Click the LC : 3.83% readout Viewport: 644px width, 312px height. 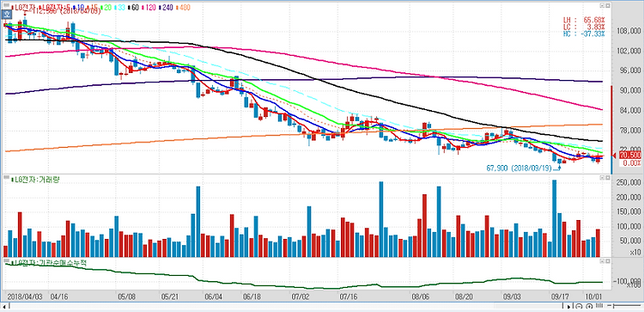point(584,27)
